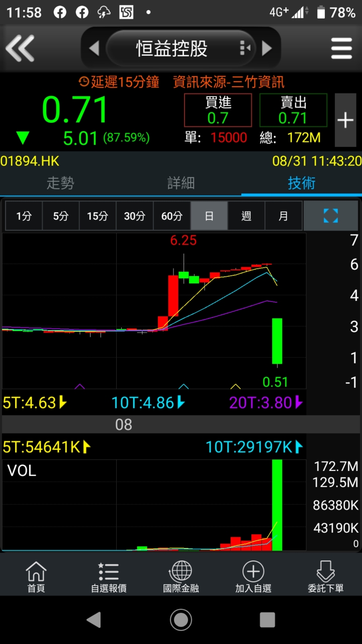Switch to the 詳細 tab

(x=181, y=183)
